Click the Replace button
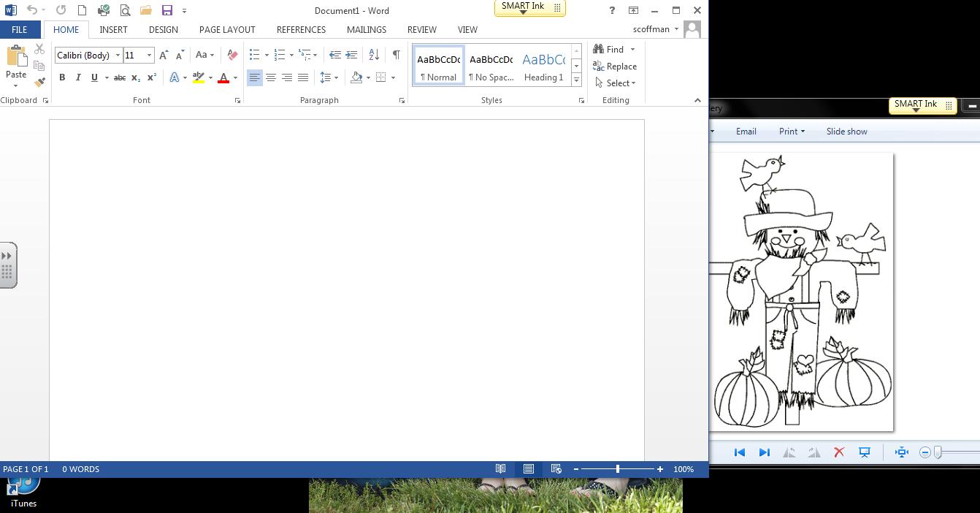980x513 pixels. (615, 66)
